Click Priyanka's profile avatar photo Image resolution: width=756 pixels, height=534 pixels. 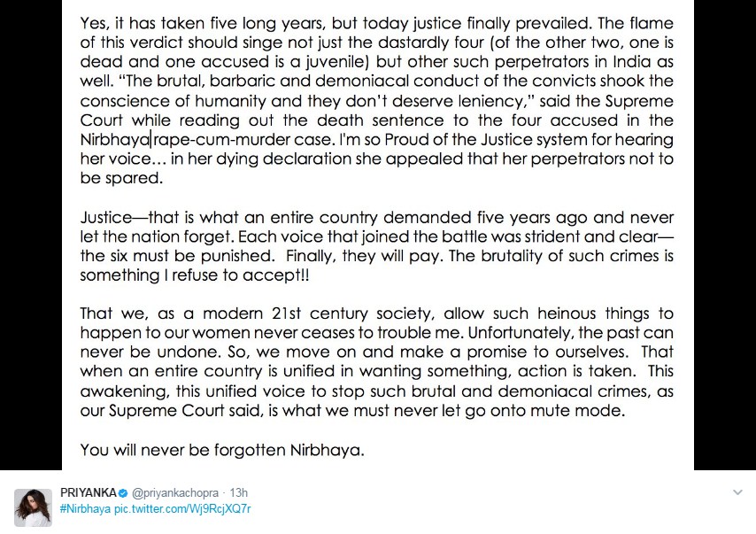[33, 507]
